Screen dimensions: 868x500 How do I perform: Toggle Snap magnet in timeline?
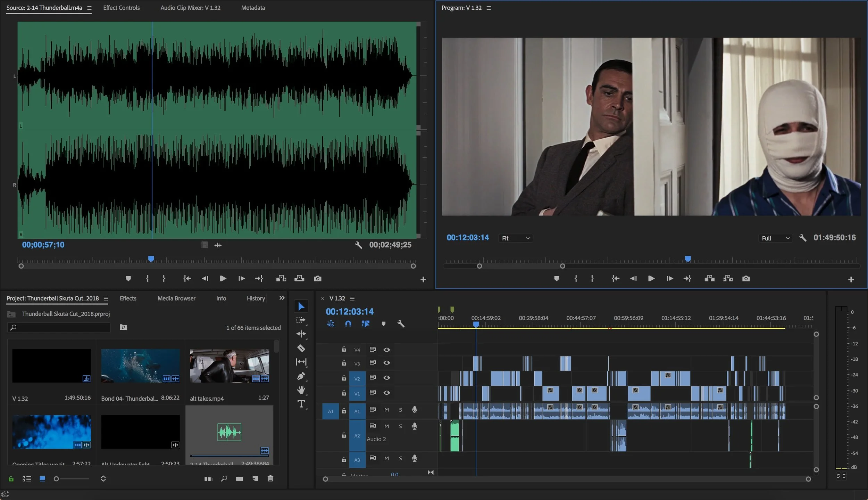coord(348,324)
